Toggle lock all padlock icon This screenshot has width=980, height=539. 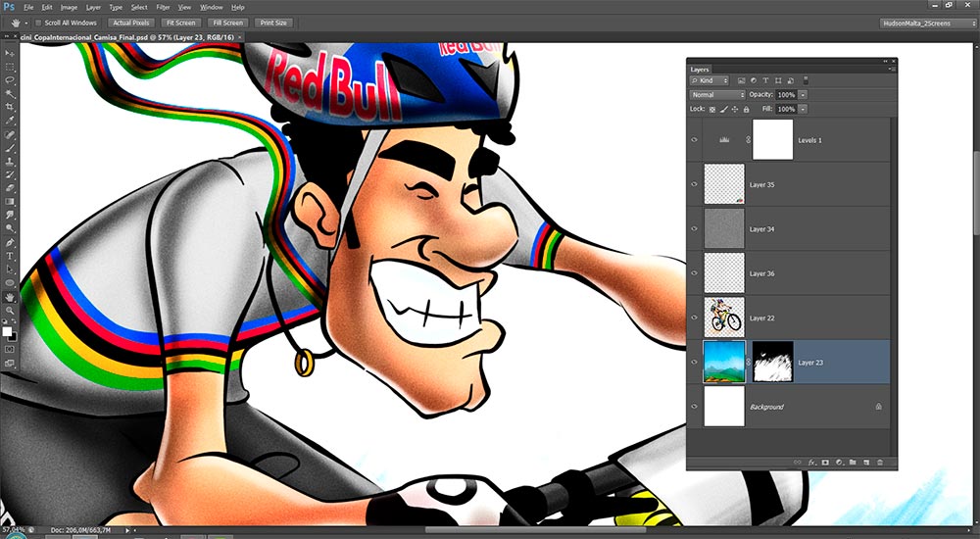746,110
